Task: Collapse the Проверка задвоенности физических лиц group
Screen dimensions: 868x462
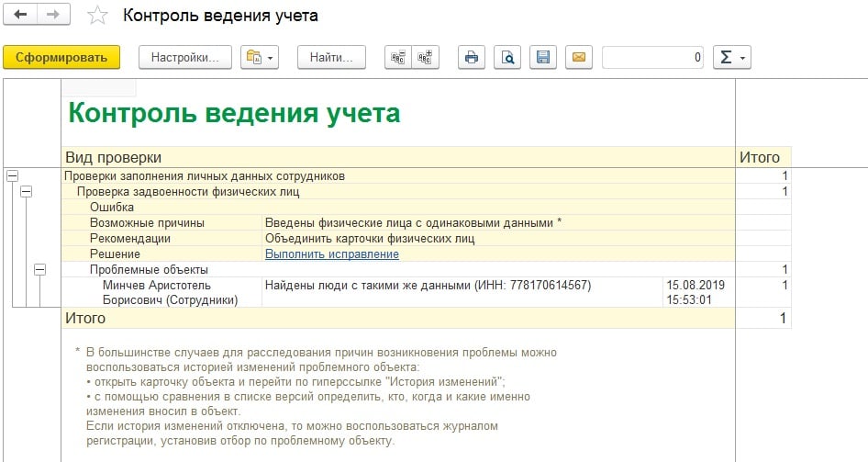Action: pos(26,191)
